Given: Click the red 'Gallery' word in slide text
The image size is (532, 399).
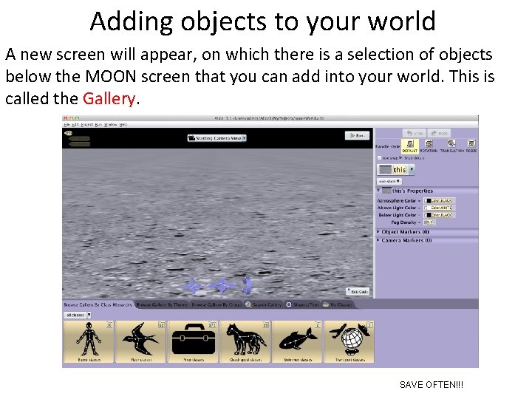Looking at the screenshot, I should [109, 99].
